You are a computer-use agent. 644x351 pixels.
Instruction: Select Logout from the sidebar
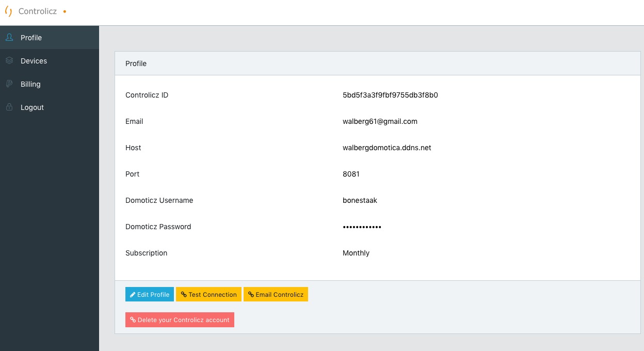[x=50, y=107]
